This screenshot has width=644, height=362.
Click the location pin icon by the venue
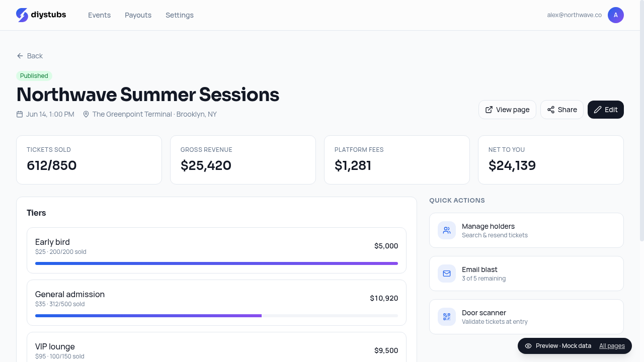[x=86, y=114]
